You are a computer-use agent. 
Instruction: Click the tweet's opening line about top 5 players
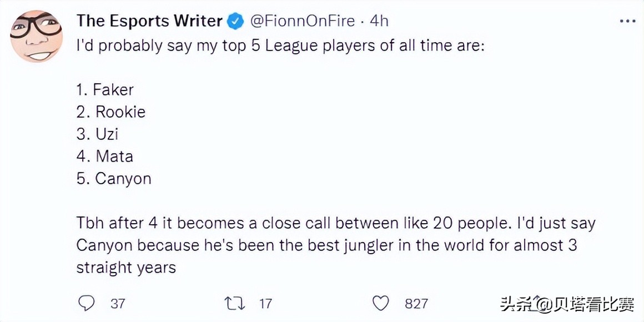[280, 46]
